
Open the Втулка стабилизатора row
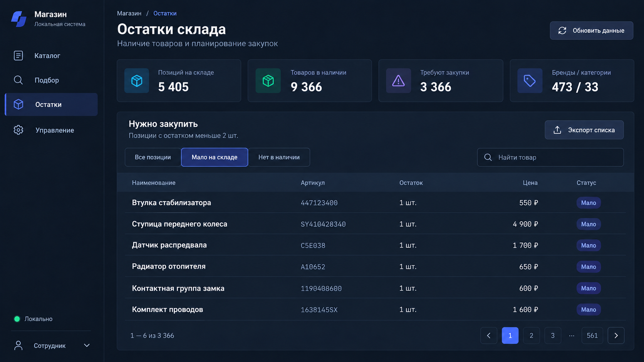pyautogui.click(x=375, y=202)
